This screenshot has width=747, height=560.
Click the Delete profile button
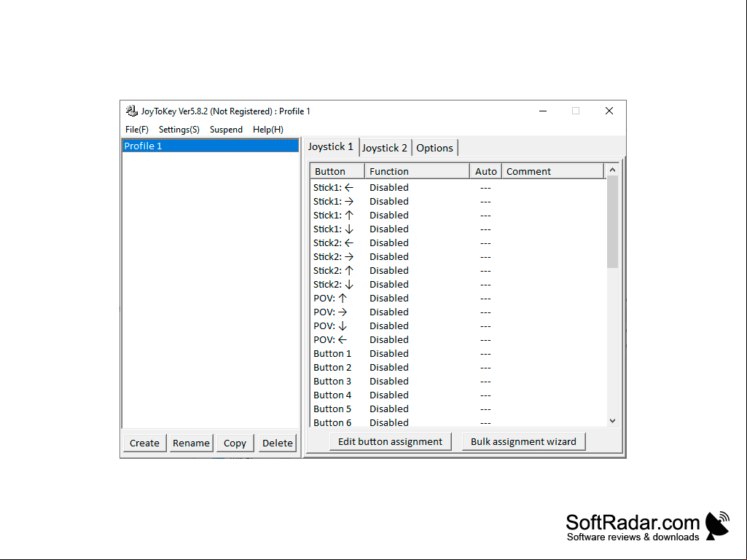pyautogui.click(x=277, y=443)
